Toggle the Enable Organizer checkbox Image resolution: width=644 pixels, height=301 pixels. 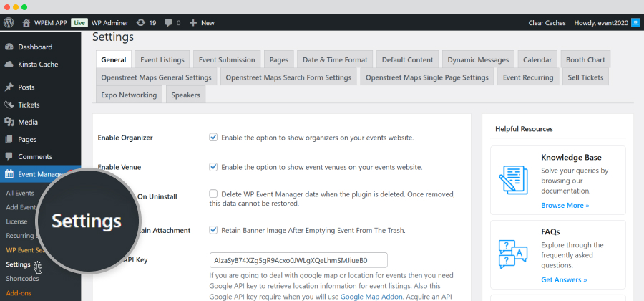click(213, 138)
